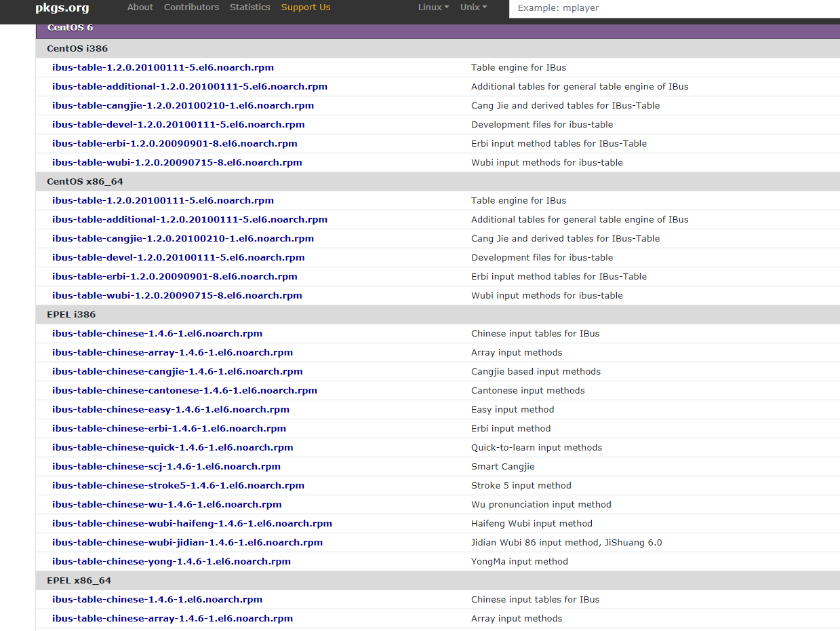Open ibus-table-chinese-array link under EPEL x86_64
This screenshot has width=840, height=631.
coord(172,618)
